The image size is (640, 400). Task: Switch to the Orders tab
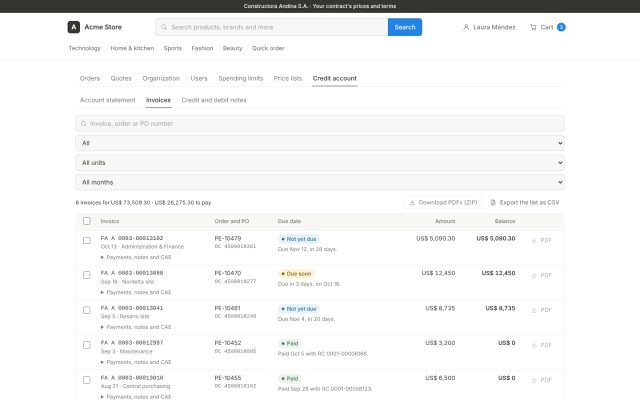click(x=90, y=78)
